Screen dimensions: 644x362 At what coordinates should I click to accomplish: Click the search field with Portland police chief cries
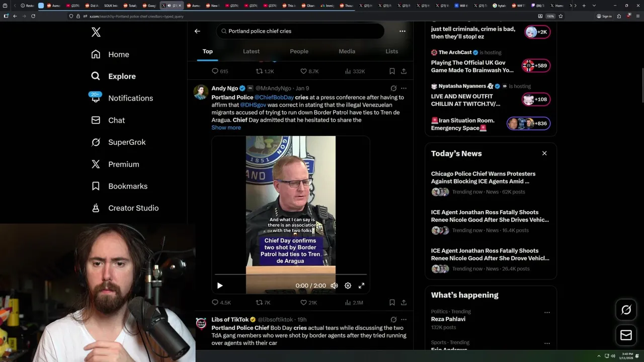click(300, 31)
